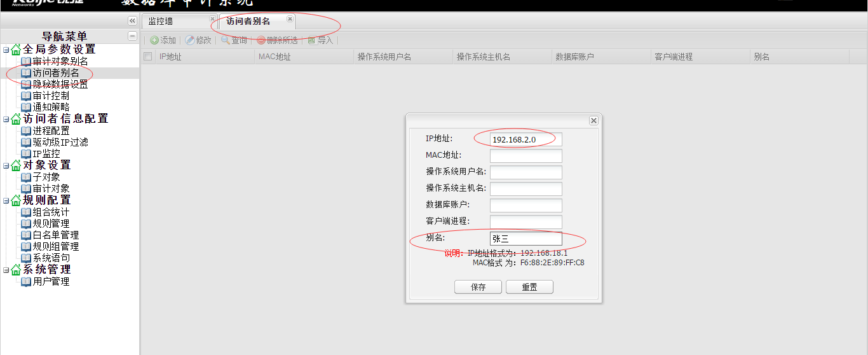Click the 别名 input field containing 张三

tap(526, 239)
